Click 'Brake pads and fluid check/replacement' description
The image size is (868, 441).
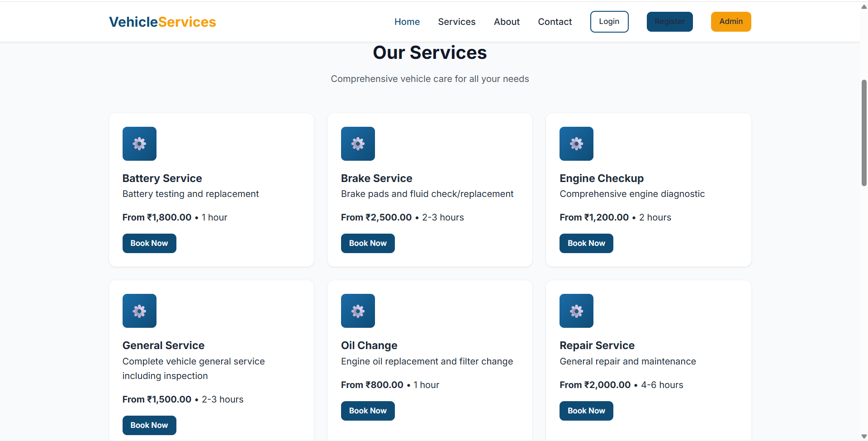[427, 194]
